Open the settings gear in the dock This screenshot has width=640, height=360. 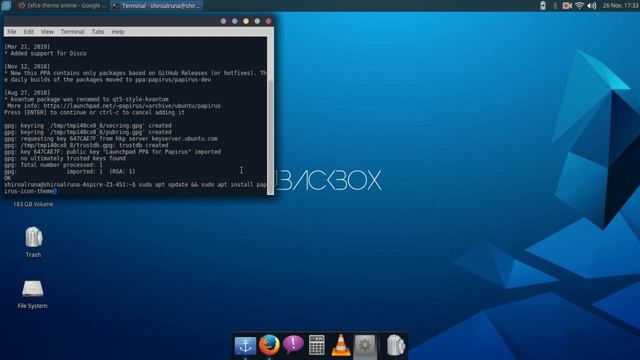(x=364, y=346)
